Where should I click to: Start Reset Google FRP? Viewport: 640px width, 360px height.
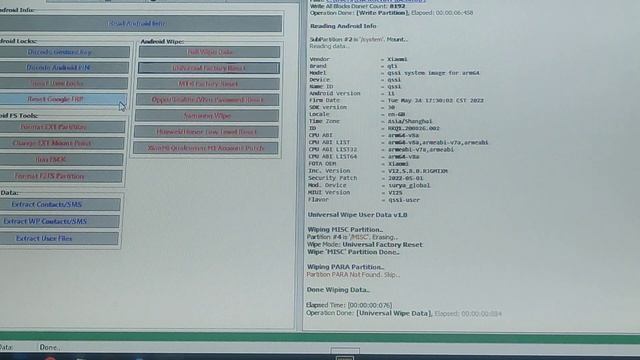coord(63,99)
